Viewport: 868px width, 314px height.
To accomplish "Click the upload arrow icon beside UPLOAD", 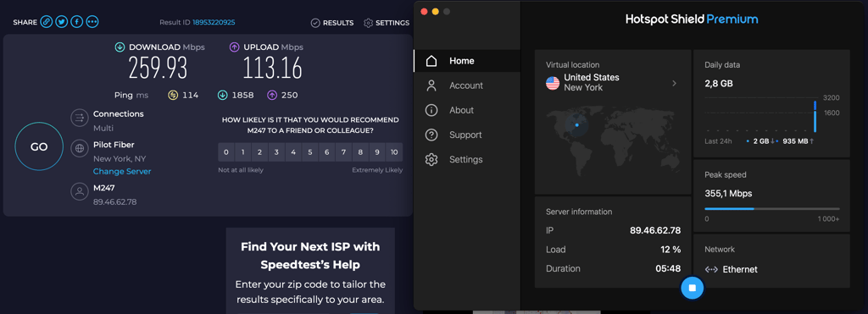I will (234, 47).
